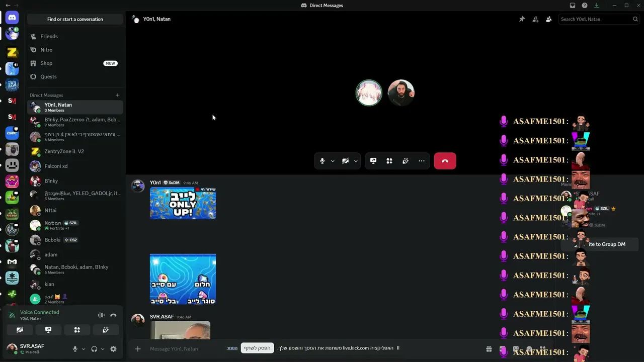The image size is (644, 362).
Task: Click the yellow Z server icon
Action: (x=12, y=52)
